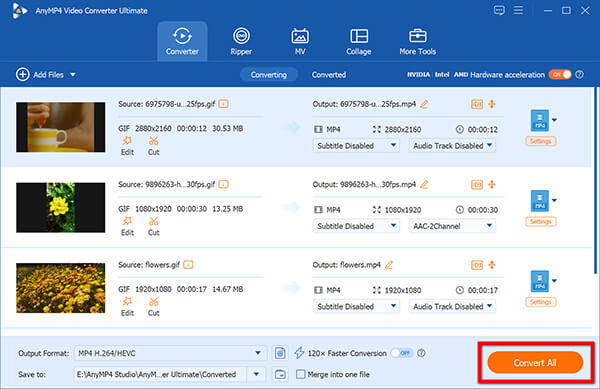Screen dimensions: 600x389
Task: Open Audio Track Disabled dropdown for flowers.mp4
Action: tap(452, 306)
